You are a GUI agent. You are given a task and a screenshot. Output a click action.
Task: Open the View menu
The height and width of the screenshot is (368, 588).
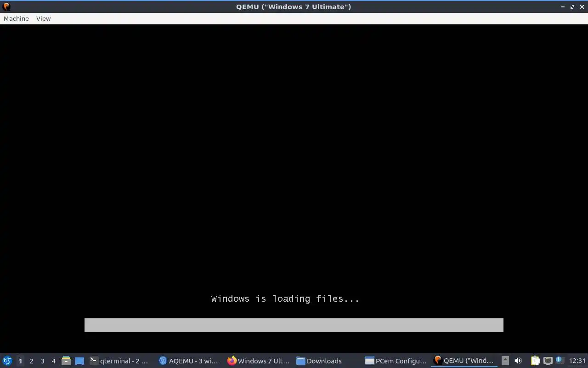tap(43, 18)
